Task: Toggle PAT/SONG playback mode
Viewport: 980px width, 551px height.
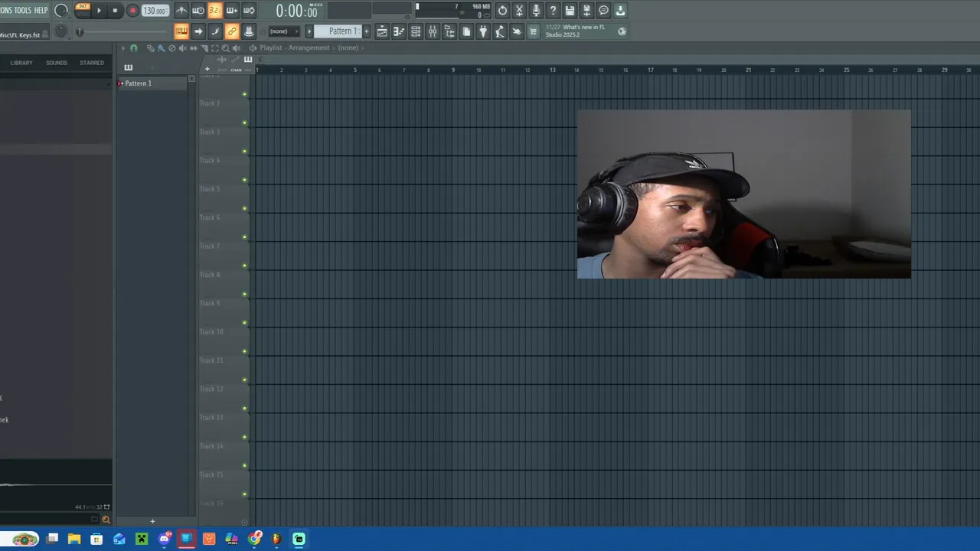Action: pyautogui.click(x=83, y=10)
